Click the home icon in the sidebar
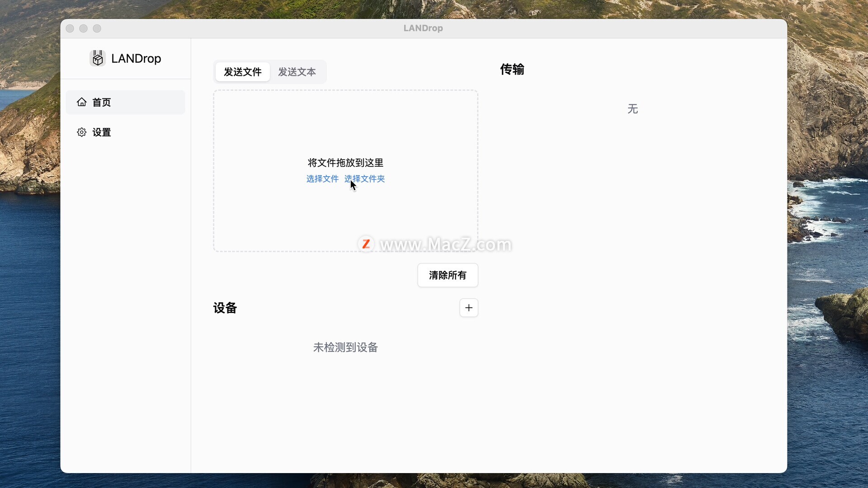 [82, 102]
